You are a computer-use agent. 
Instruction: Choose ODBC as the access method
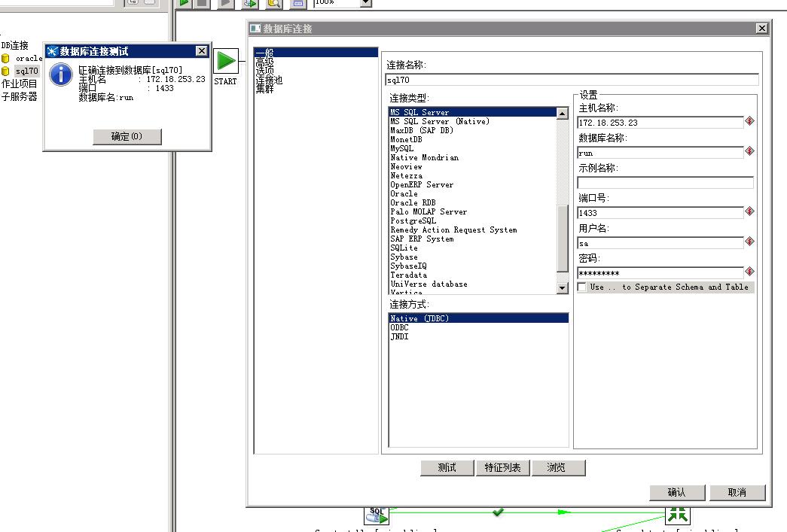[x=399, y=327]
